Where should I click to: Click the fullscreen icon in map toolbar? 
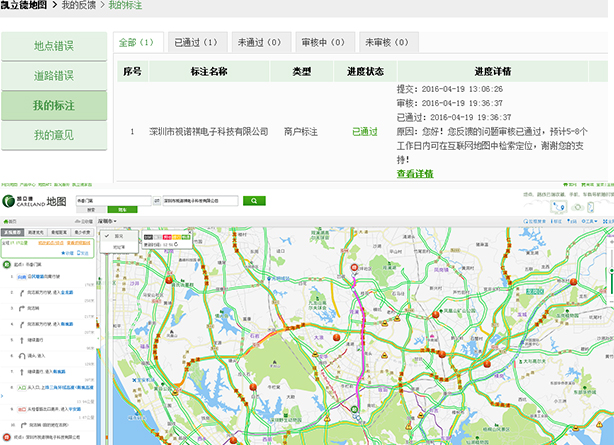607,221
